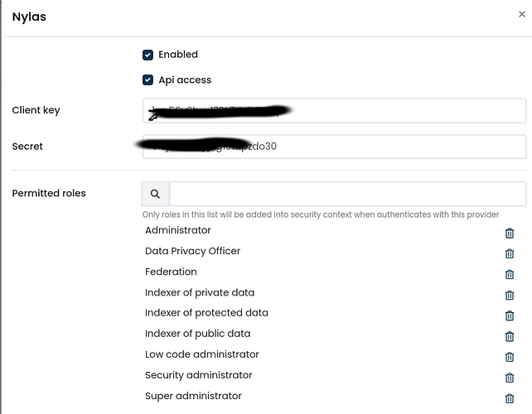Click the Nylas dialog title

tap(29, 17)
